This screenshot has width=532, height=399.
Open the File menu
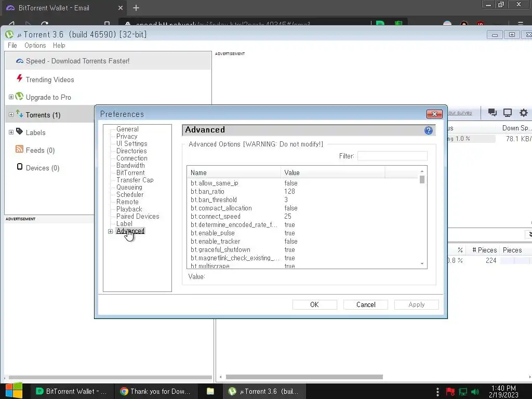click(12, 46)
